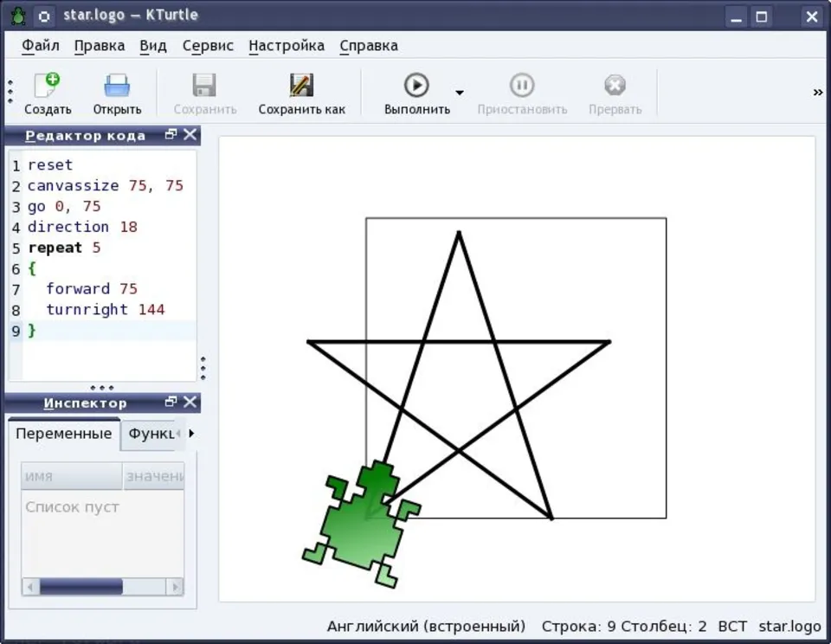Open the Вид menu

(152, 46)
